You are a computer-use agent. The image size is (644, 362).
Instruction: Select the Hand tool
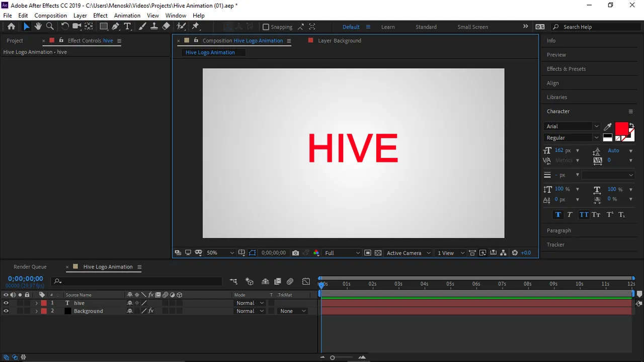pos(38,27)
